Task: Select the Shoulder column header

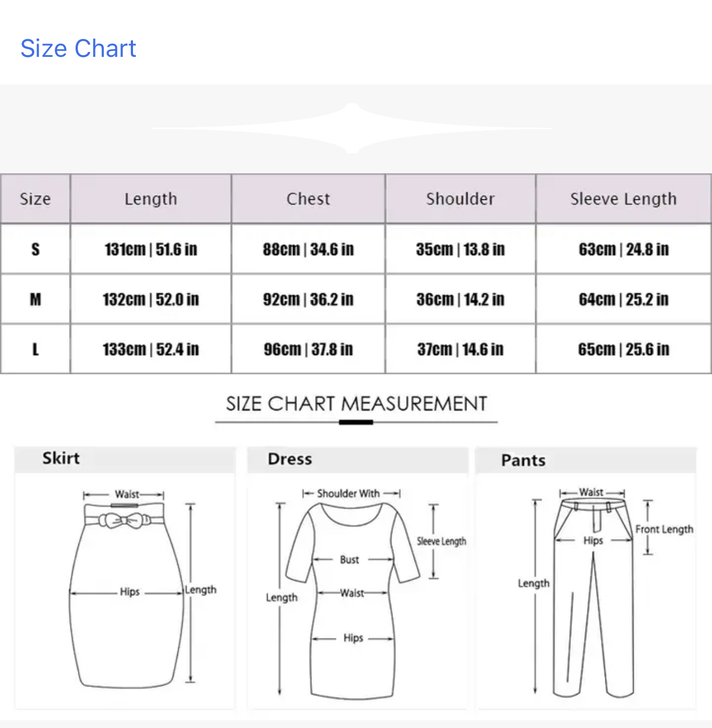Action: (x=460, y=199)
